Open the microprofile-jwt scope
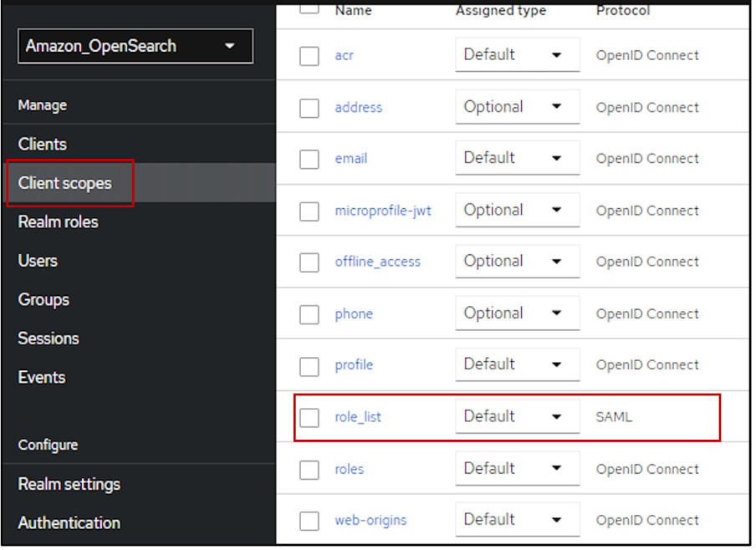This screenshot has width=756, height=550. [x=383, y=211]
